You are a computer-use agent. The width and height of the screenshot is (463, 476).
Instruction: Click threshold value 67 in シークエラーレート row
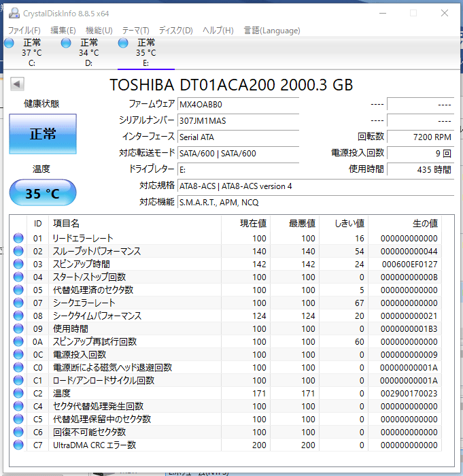click(360, 303)
